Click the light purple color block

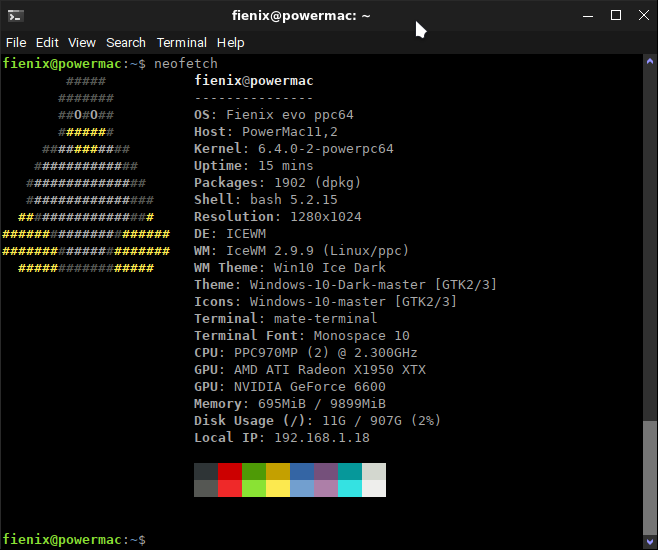(326, 488)
